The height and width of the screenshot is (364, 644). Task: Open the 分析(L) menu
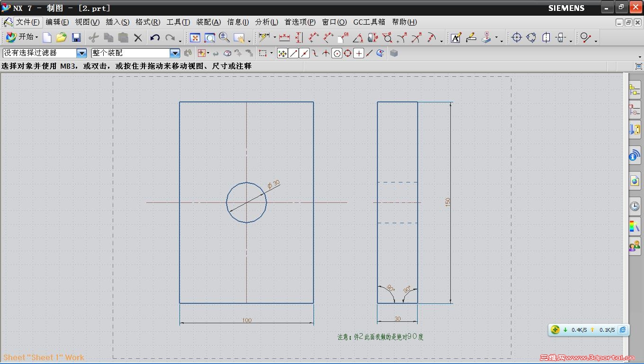(267, 22)
